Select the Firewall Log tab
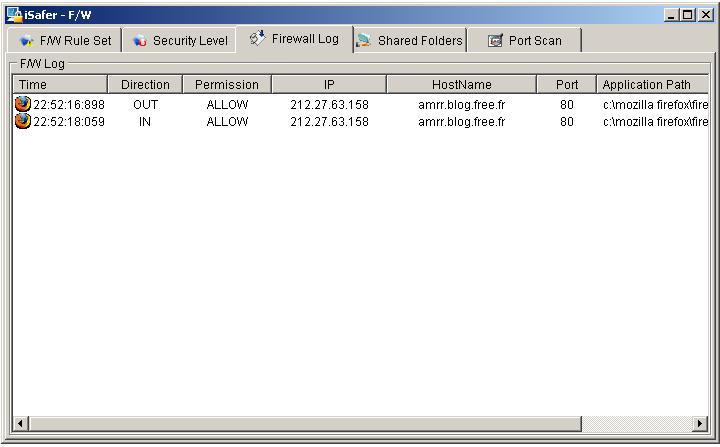This screenshot has width=720, height=447. tap(295, 39)
